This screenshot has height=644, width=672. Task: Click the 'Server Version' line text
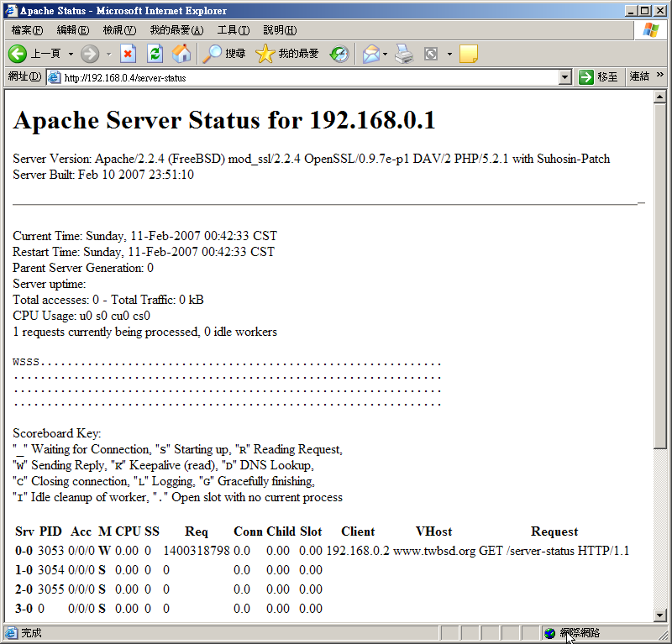(311, 159)
